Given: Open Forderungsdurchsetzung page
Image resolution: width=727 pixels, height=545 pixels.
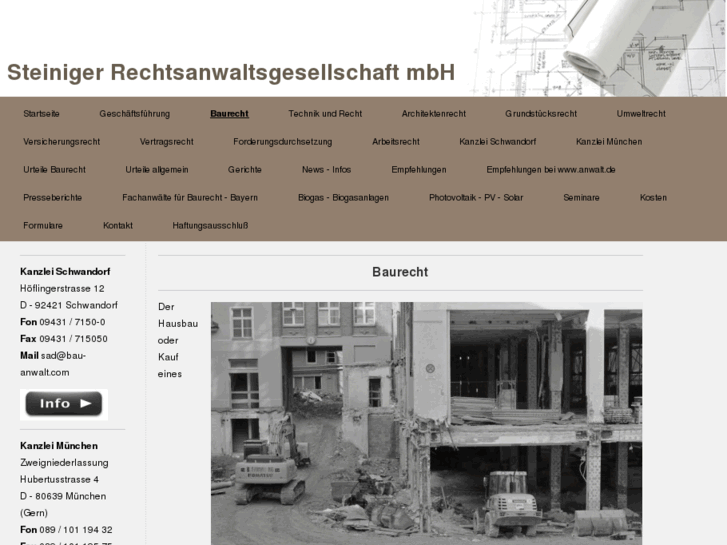Looking at the screenshot, I should tap(282, 141).
